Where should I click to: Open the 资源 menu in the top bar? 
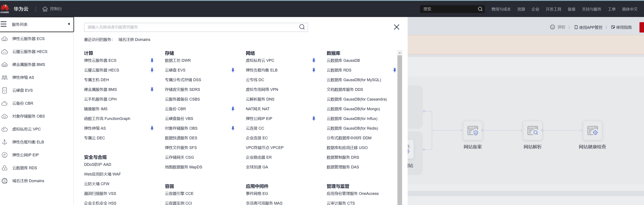click(521, 9)
